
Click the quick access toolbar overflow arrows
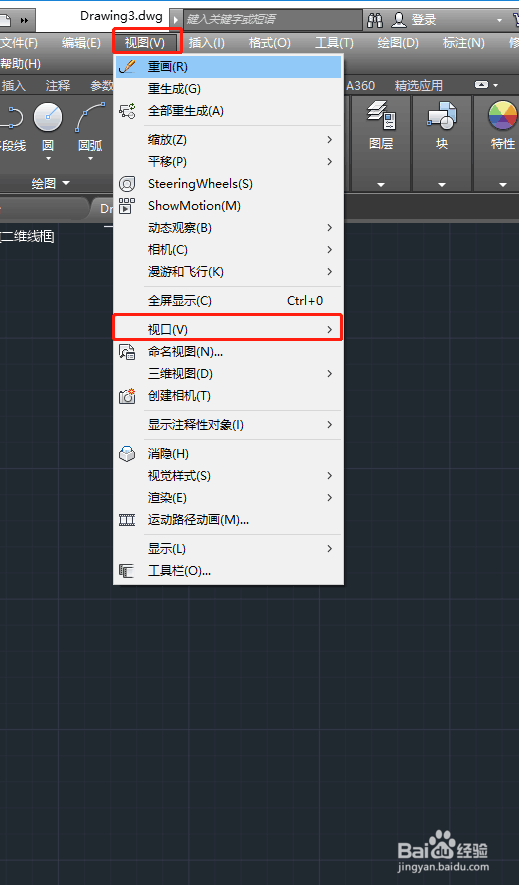coord(24,20)
